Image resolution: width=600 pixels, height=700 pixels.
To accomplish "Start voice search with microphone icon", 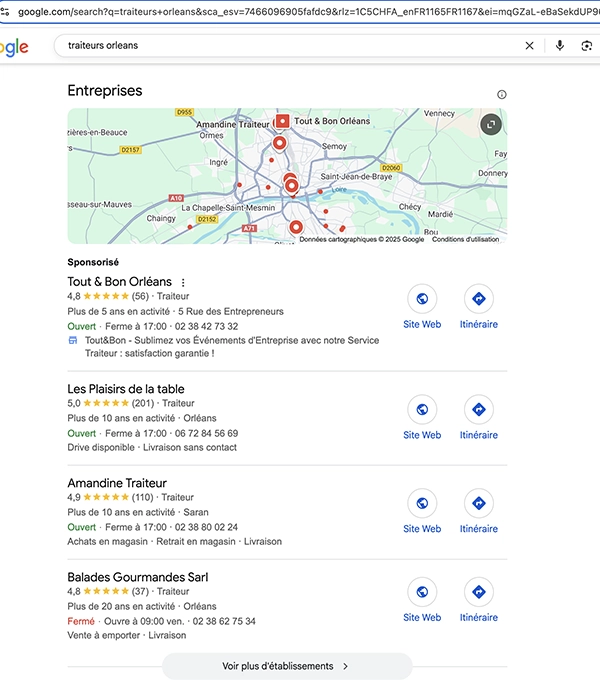I will click(x=560, y=46).
